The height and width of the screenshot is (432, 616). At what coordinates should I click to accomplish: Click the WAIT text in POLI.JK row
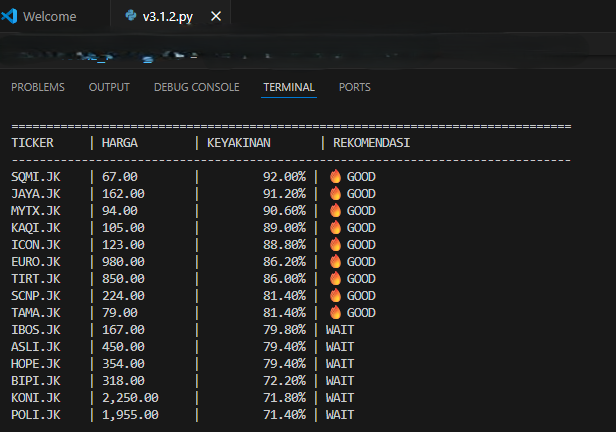[x=340, y=415]
